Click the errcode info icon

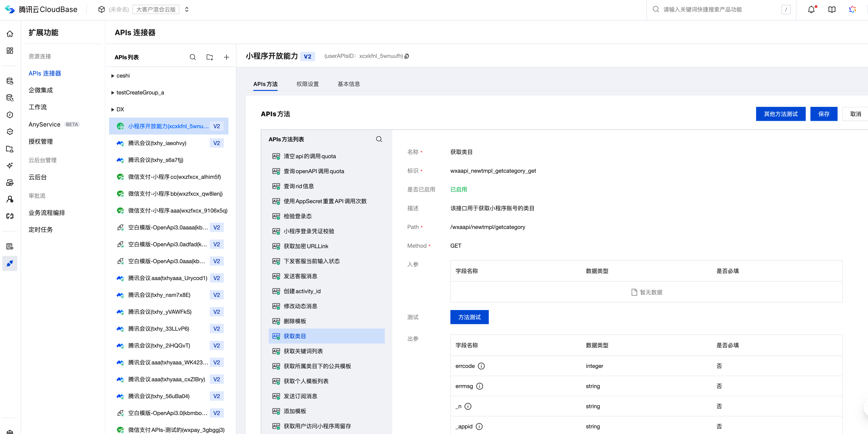481,366
